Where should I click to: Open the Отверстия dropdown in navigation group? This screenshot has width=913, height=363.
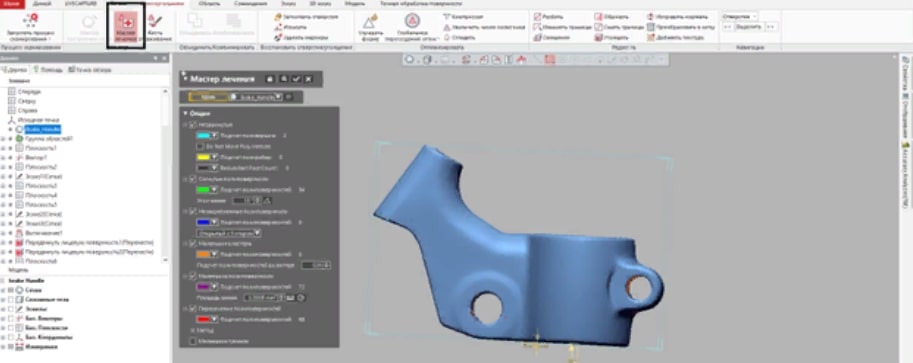click(x=739, y=17)
